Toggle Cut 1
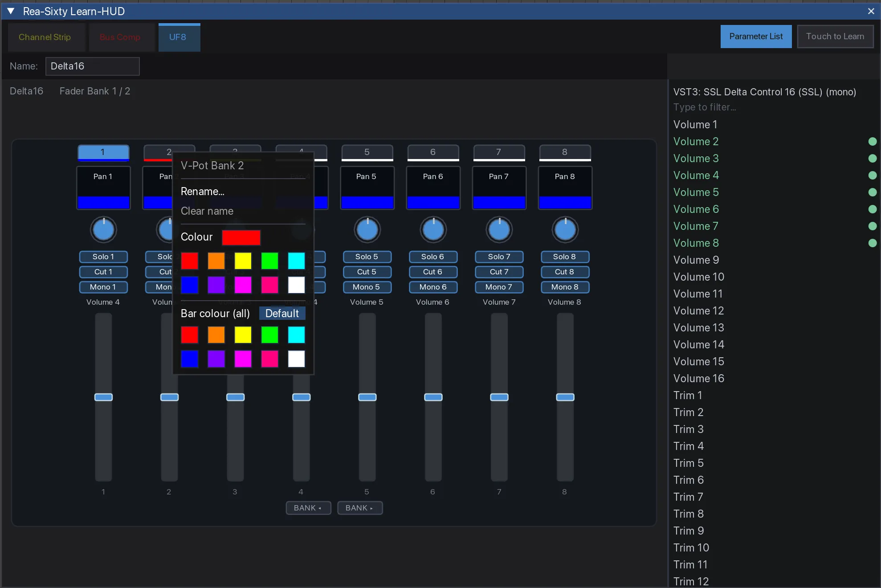The height and width of the screenshot is (588, 881). (103, 272)
